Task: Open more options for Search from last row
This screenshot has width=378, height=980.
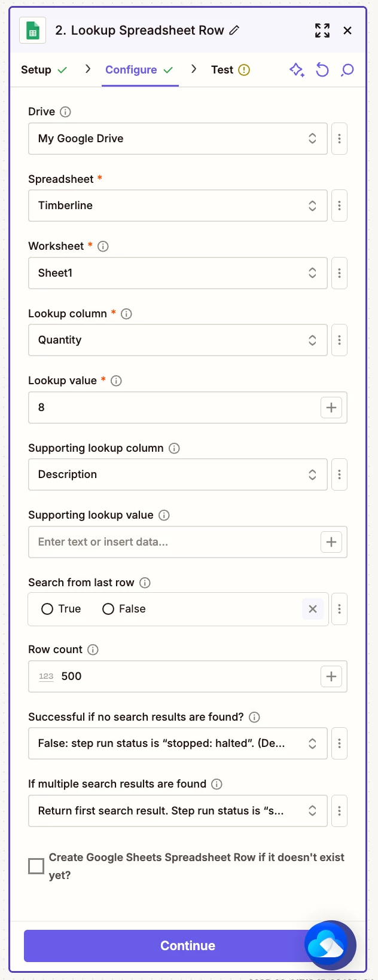Action: 339,609
